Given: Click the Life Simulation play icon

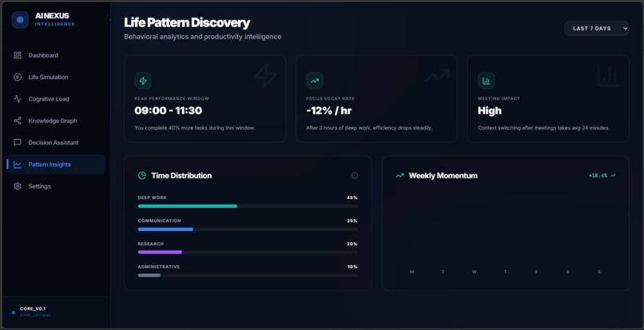Looking at the screenshot, I should pos(18,77).
